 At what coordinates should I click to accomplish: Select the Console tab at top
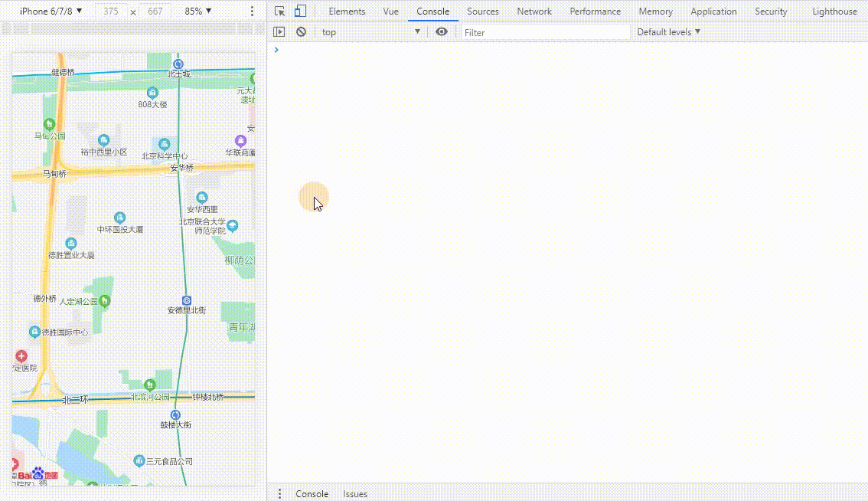(x=433, y=11)
